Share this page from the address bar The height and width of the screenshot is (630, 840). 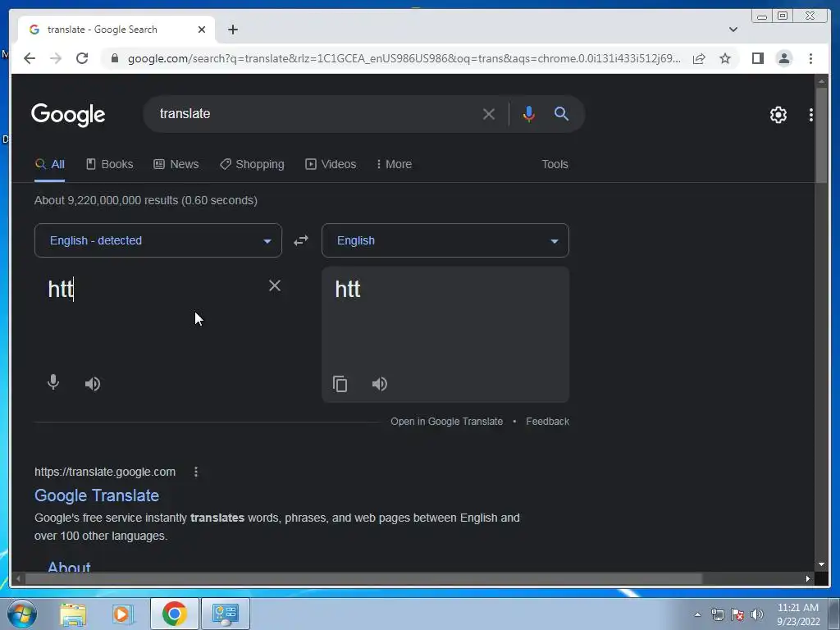tap(699, 58)
